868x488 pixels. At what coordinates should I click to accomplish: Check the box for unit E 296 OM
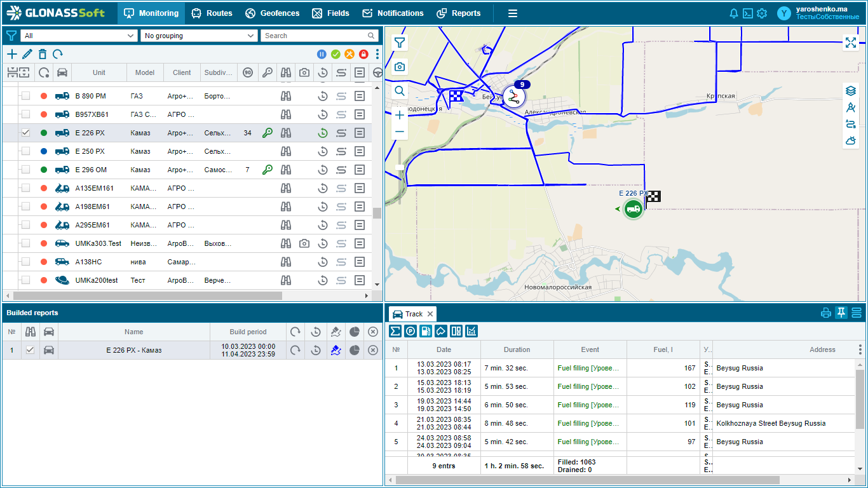point(25,170)
